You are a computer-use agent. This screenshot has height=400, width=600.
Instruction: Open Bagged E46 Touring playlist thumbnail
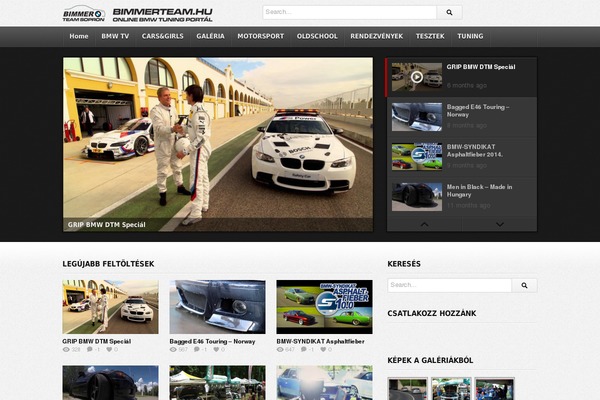(417, 117)
